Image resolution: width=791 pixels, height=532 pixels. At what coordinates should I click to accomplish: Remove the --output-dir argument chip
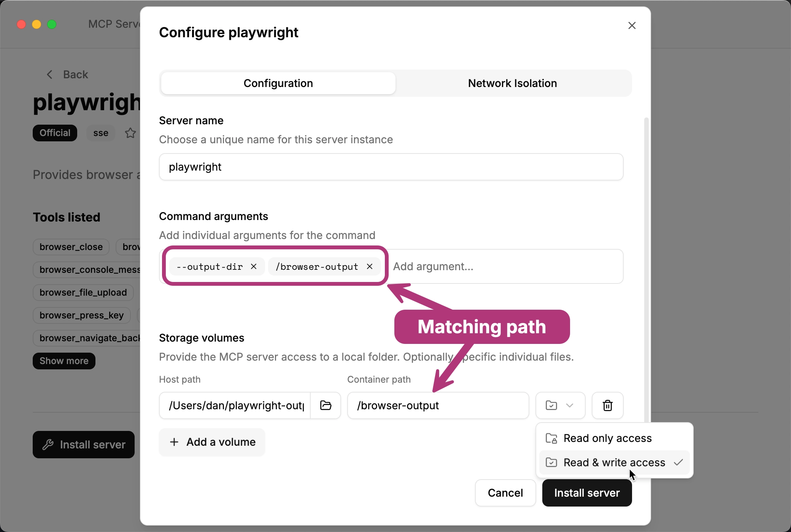254,266
